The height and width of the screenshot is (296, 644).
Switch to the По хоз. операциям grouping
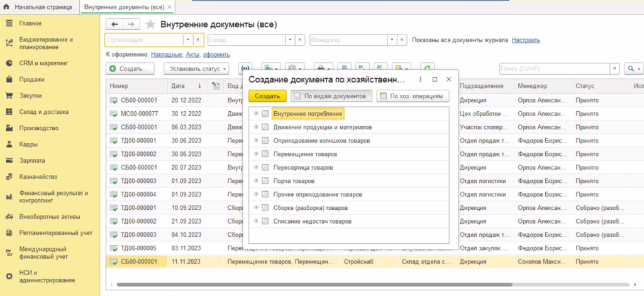click(x=413, y=96)
